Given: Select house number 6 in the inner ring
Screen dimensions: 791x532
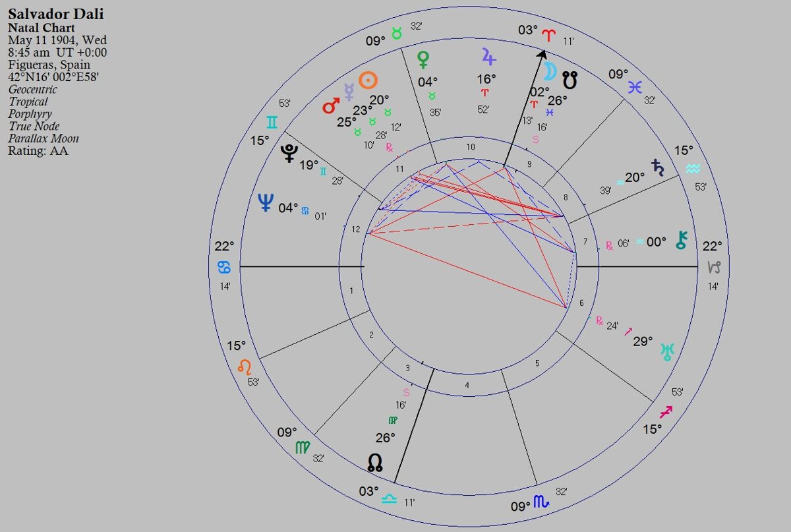Looking at the screenshot, I should [581, 303].
